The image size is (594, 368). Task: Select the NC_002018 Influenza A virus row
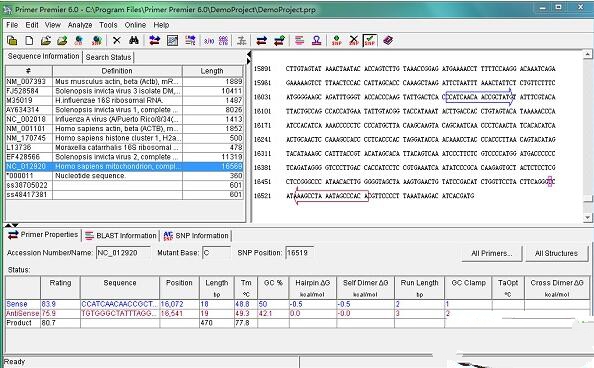(124, 119)
